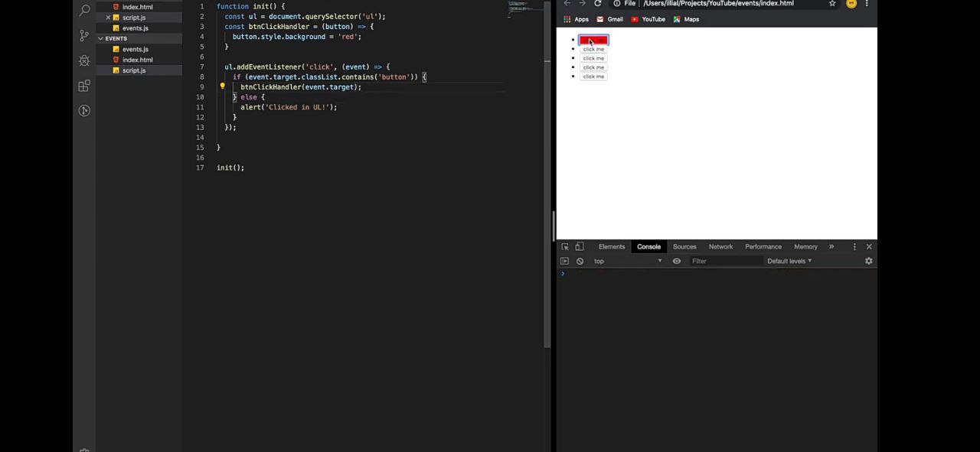Screen dimensions: 980x452
Task: Open the Chrome three-dot menu
Action: point(867,3)
